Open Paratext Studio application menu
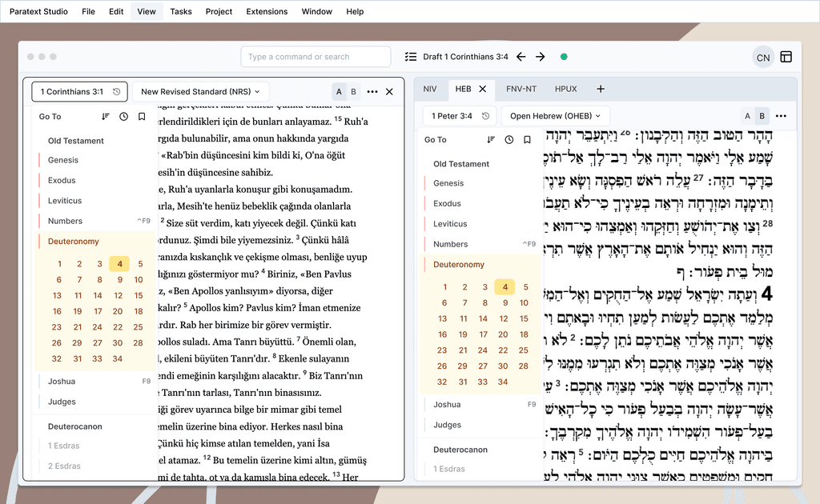Screen dimensions: 820x504 pyautogui.click(x=38, y=11)
